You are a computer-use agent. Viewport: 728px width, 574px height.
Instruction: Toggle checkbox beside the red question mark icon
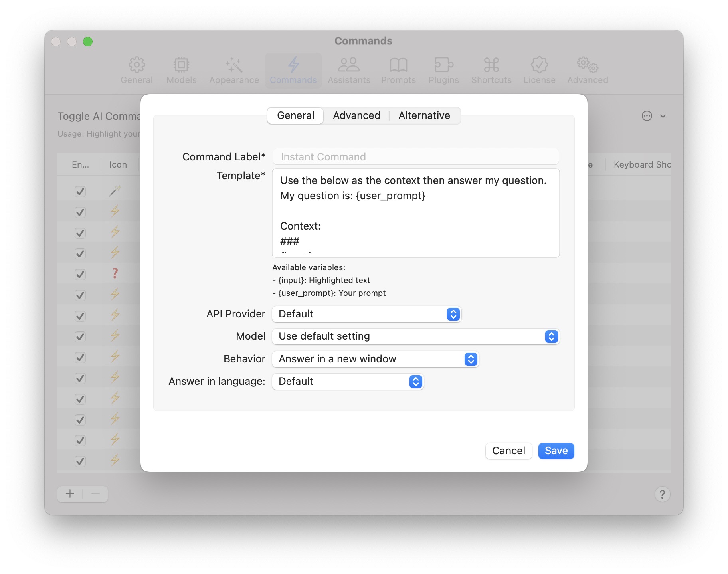click(80, 275)
